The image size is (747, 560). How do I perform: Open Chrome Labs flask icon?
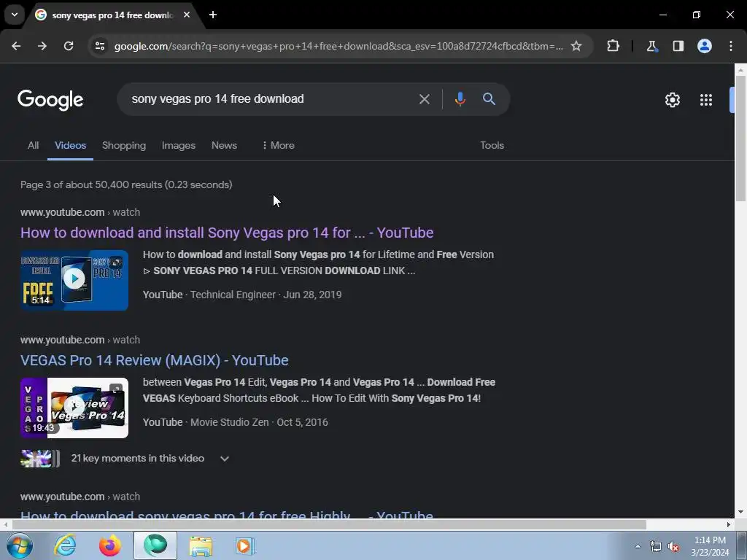point(651,46)
